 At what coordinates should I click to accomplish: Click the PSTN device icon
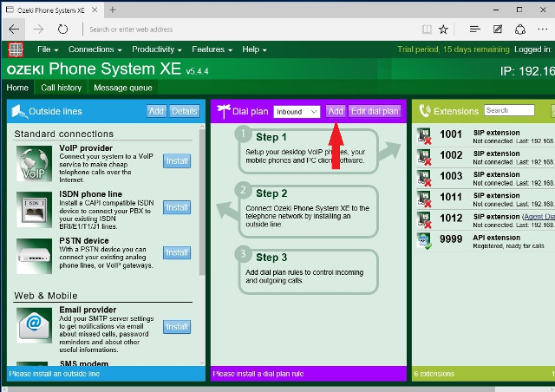click(x=34, y=256)
